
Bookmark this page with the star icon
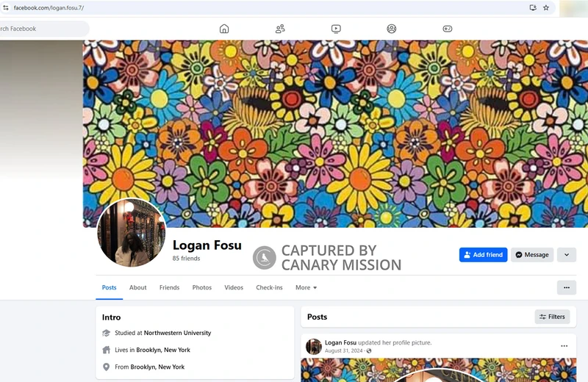click(546, 7)
